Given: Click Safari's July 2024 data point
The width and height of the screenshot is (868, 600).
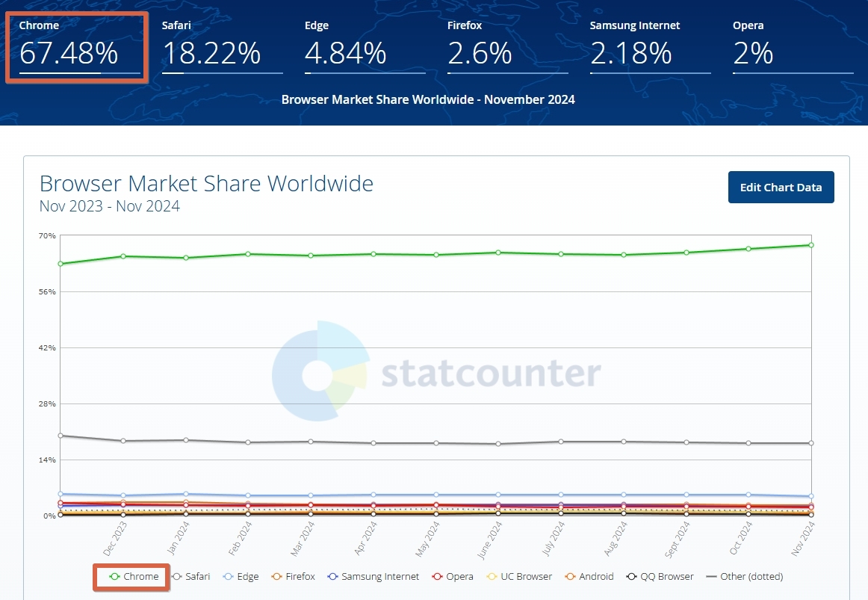Looking at the screenshot, I should 561,442.
